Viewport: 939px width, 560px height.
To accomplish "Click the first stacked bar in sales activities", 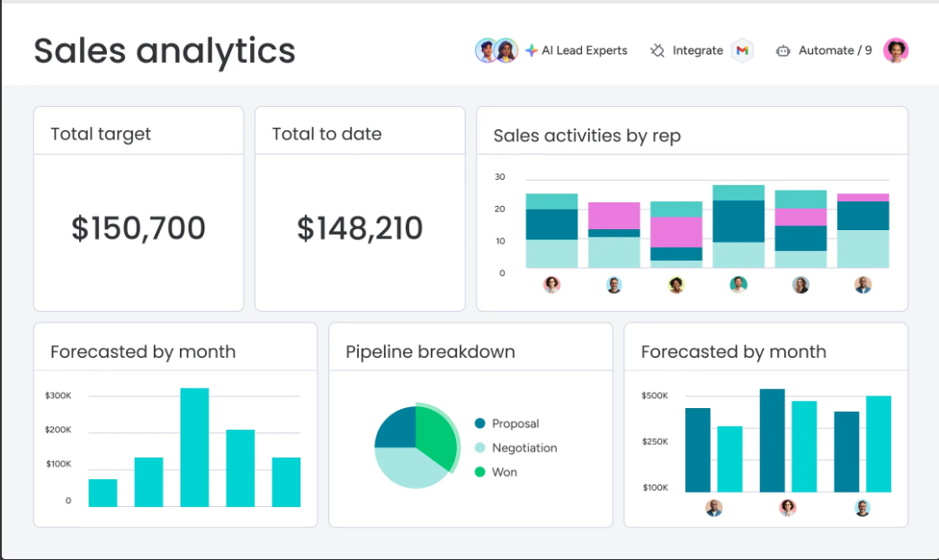I will (551, 230).
